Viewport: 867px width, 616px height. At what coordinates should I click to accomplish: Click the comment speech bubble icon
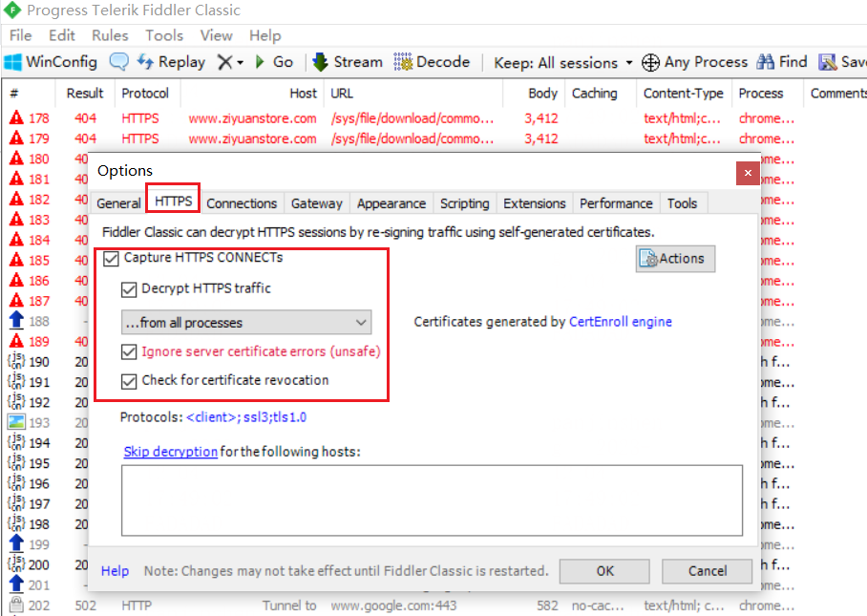point(119,62)
